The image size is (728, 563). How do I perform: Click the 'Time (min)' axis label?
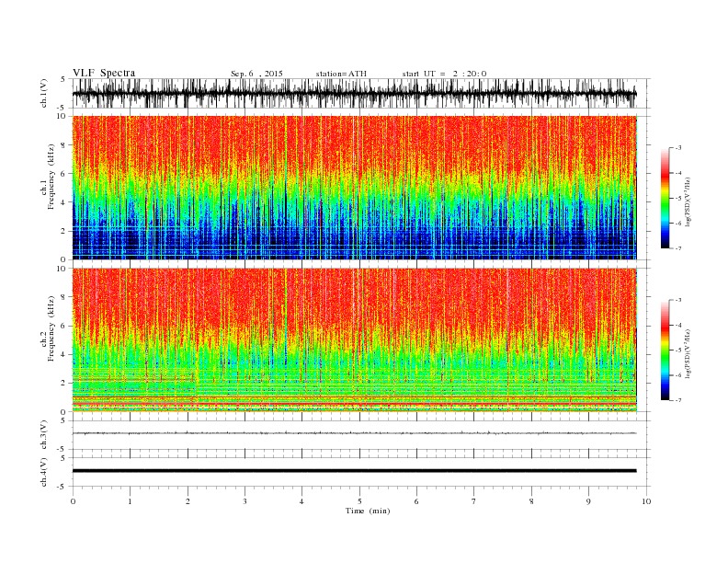[x=368, y=511]
